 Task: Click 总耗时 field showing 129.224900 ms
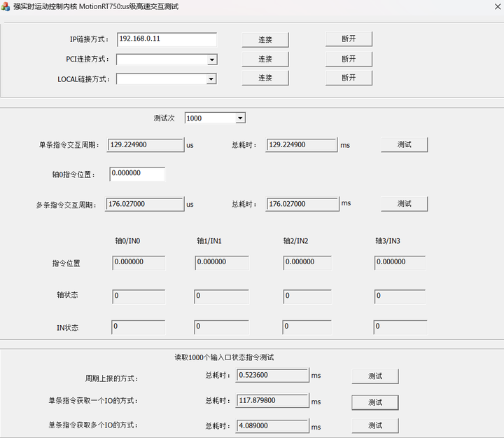(x=302, y=145)
